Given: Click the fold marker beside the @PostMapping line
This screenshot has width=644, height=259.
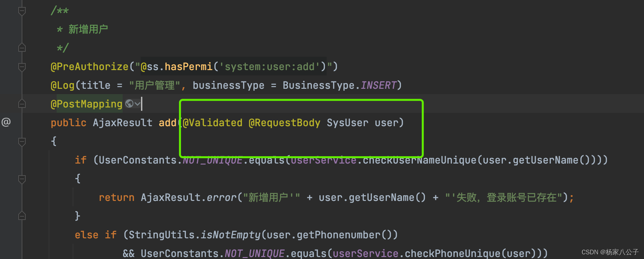Looking at the screenshot, I should (x=22, y=104).
